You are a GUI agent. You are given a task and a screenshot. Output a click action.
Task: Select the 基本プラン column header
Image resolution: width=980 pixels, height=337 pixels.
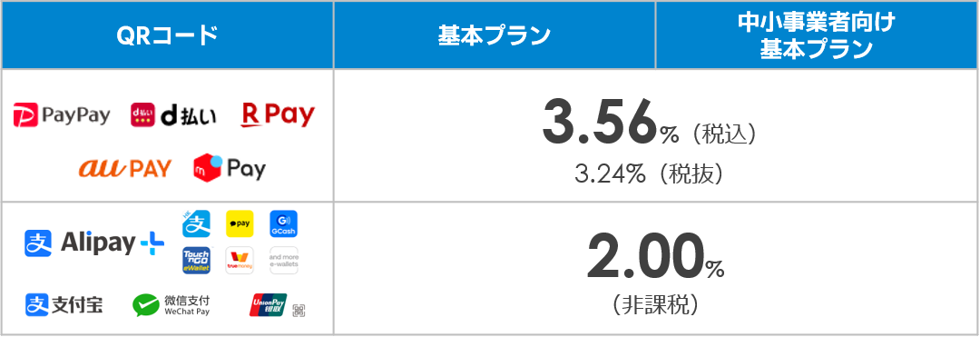tap(495, 35)
